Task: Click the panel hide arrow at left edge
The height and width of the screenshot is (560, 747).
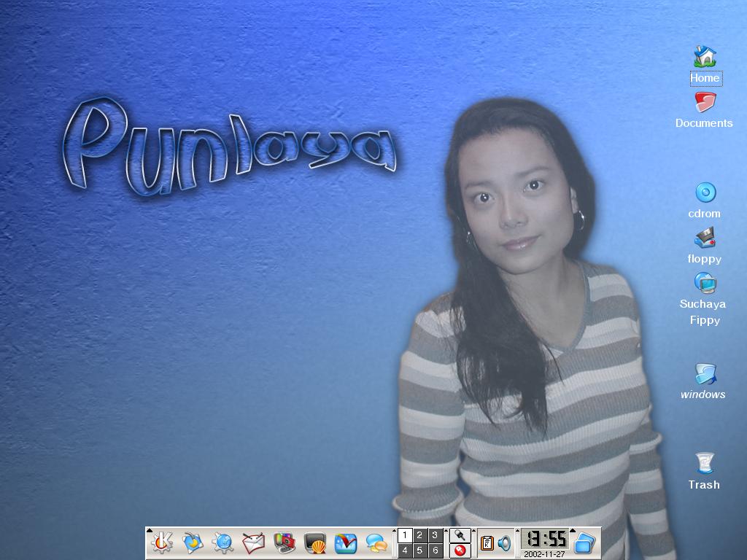Action: pyautogui.click(x=149, y=531)
